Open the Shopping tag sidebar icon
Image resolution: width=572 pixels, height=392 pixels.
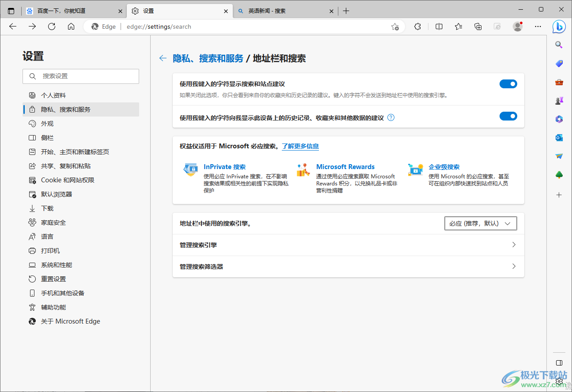559,64
